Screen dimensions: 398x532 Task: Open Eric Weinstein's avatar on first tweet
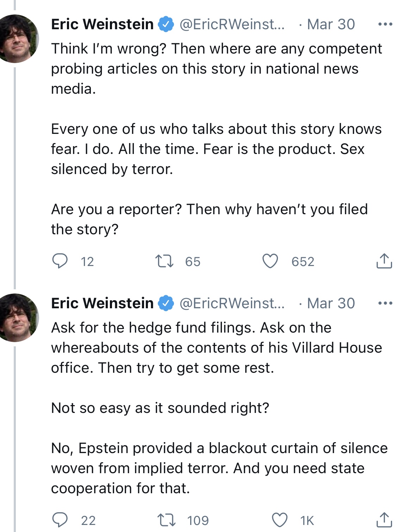click(x=15, y=38)
